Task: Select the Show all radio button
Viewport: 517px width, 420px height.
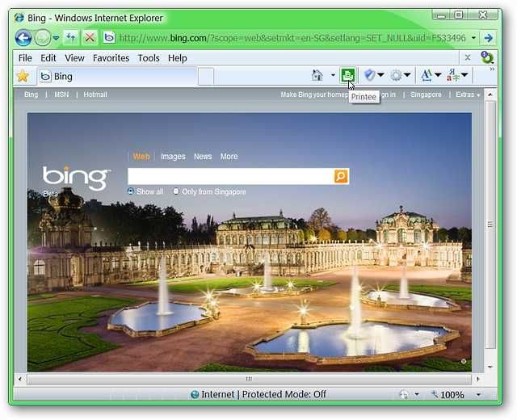Action: [x=131, y=191]
